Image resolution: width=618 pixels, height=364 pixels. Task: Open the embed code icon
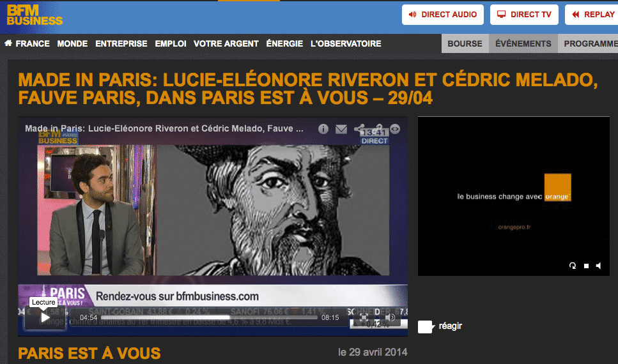[x=395, y=129]
